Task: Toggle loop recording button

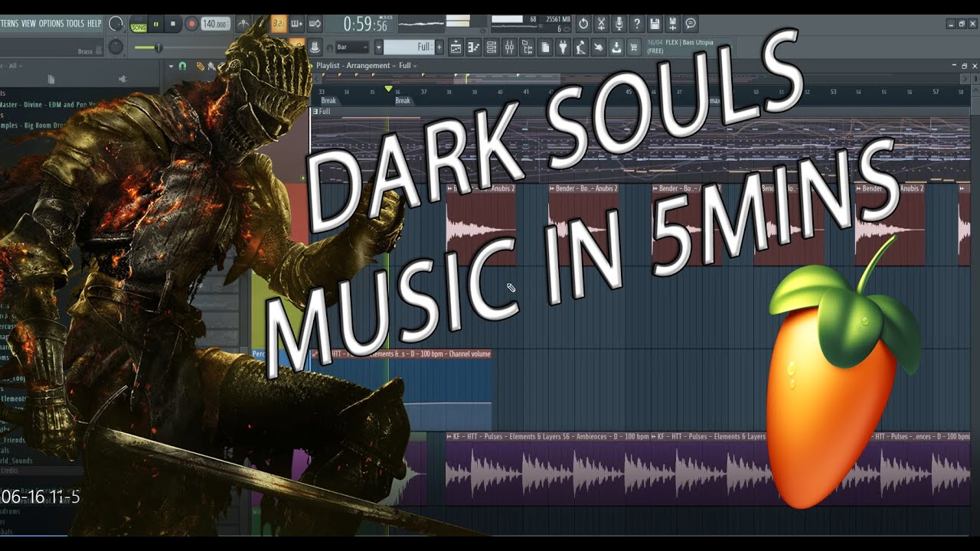Action: (314, 24)
